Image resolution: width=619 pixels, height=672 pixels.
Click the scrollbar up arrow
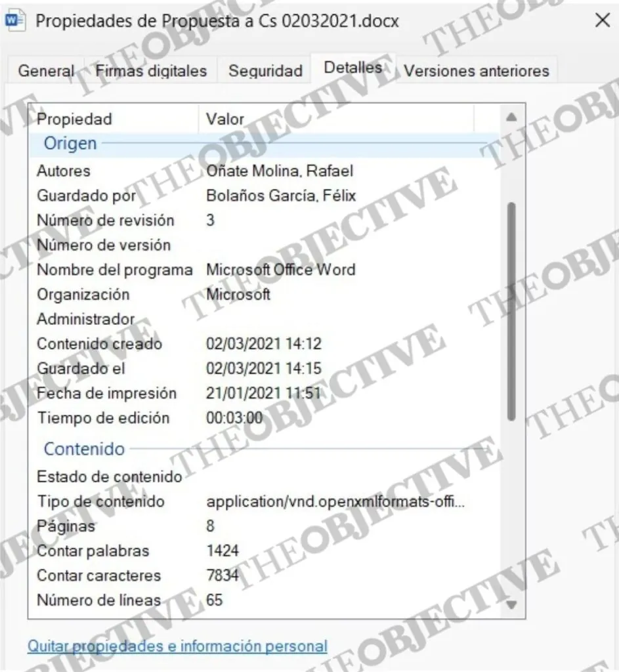[511, 118]
